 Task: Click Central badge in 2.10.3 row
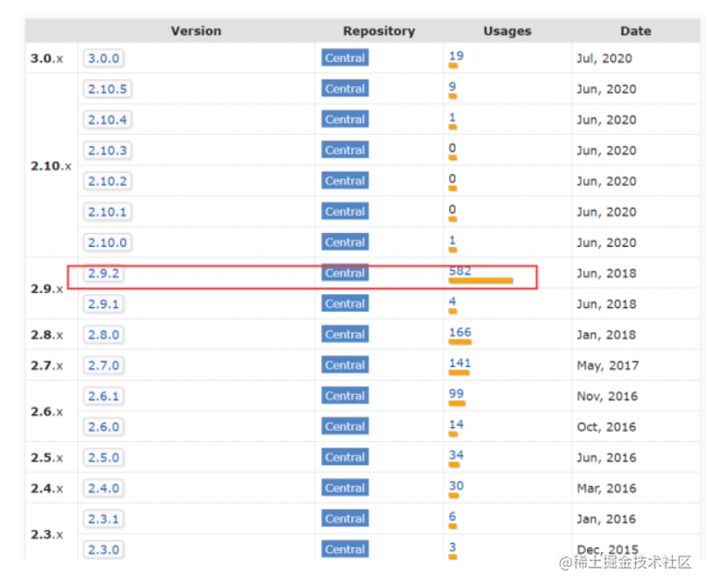click(345, 150)
